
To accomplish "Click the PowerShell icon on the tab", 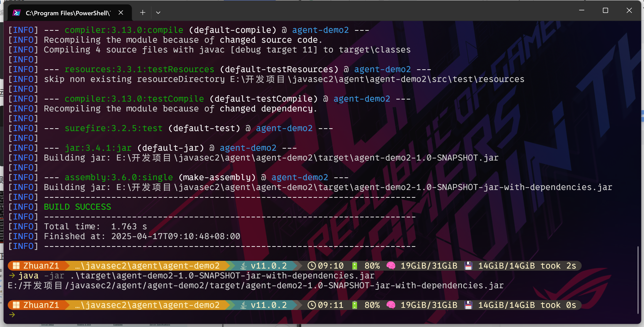I will coord(17,13).
